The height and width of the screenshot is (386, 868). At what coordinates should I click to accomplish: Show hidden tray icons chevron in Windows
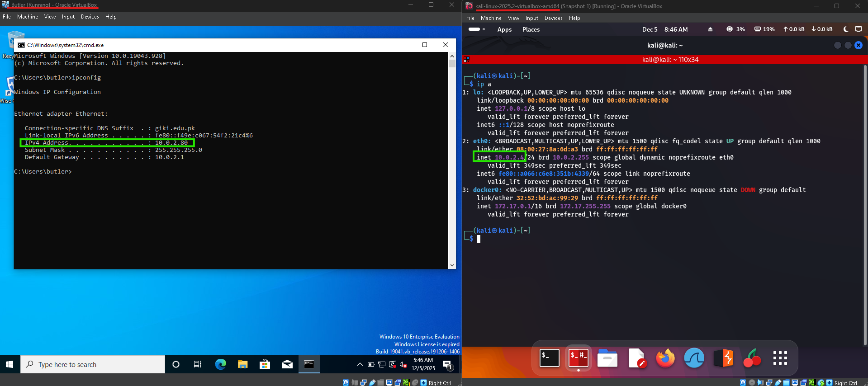[x=360, y=364]
